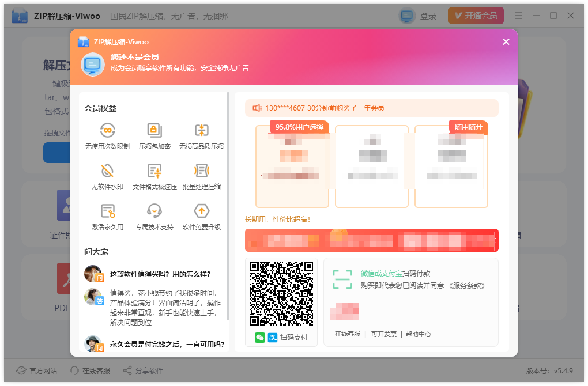Click the 微信或支付宝 green text

coord(382,274)
